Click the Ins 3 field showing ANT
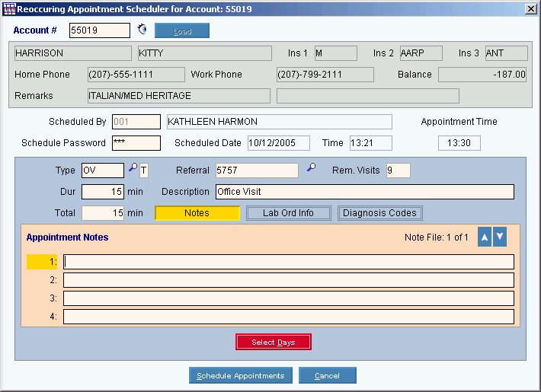 click(507, 53)
